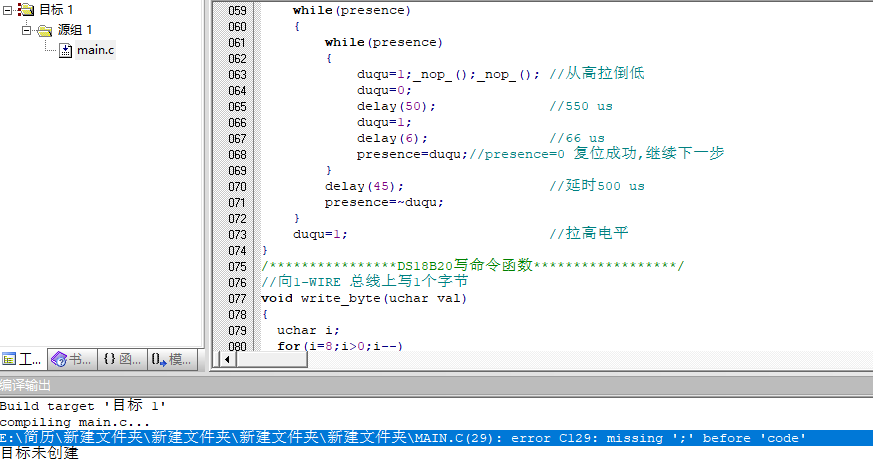Screen dimensions: 873x473
Task: Select the 源组 1 group label
Action: pos(75,30)
